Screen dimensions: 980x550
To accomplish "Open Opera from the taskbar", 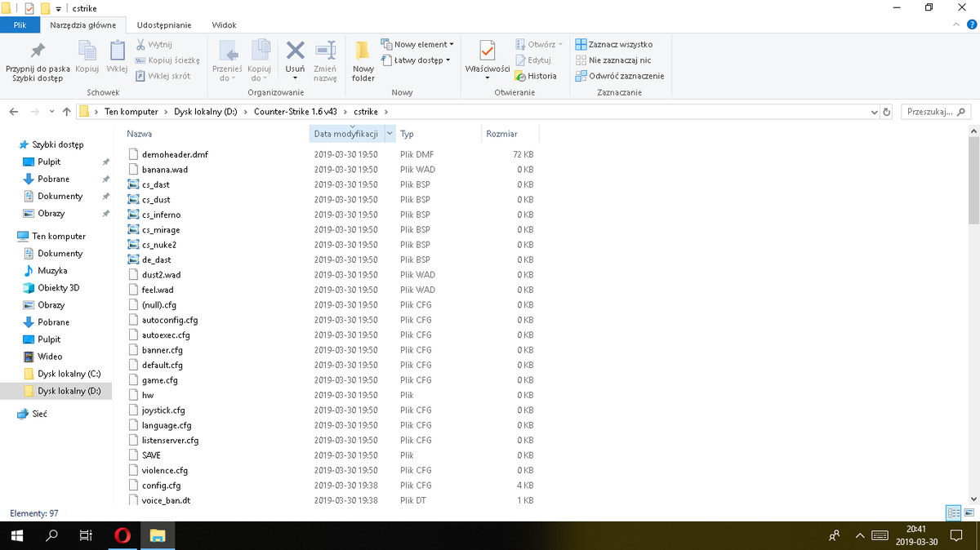I will point(122,535).
